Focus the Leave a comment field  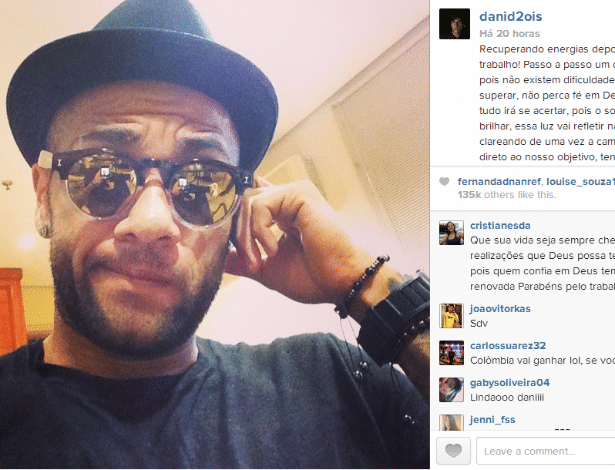(x=546, y=451)
